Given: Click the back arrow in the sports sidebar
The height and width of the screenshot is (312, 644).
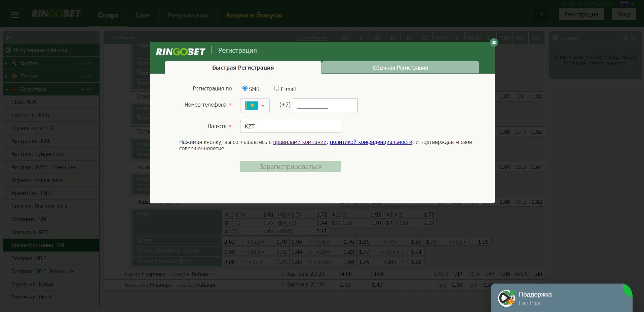Looking at the screenshot, I should (x=9, y=38).
